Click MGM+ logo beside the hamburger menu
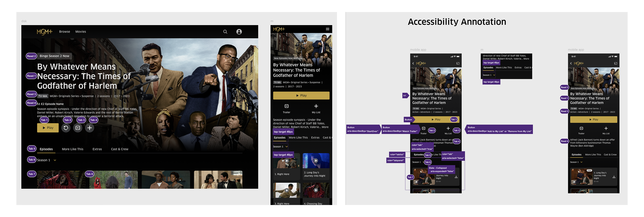Image resolution: width=644 pixels, height=217 pixels. coord(279,29)
